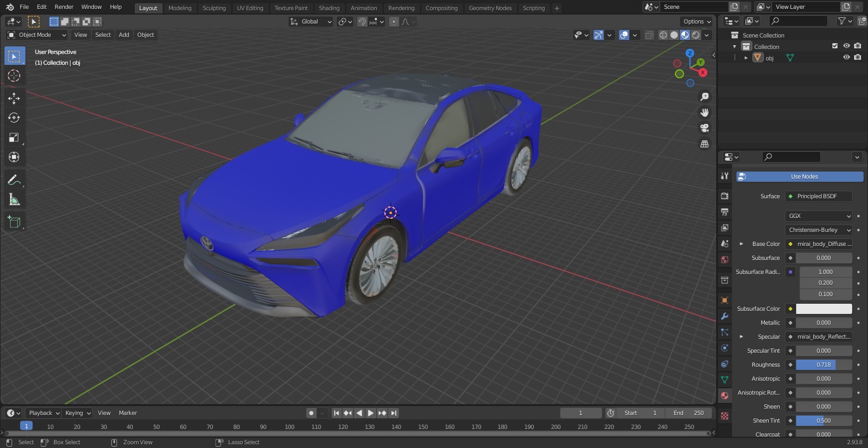Screen dimensions: 868x448
Task: Toggle Show Overlays button
Action: point(624,35)
